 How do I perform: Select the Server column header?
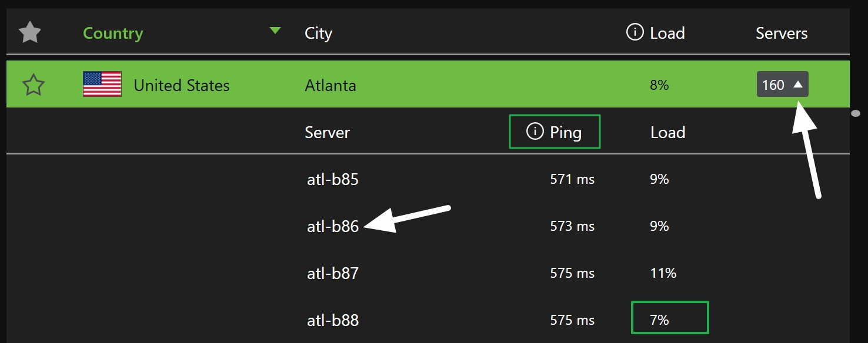(x=326, y=132)
